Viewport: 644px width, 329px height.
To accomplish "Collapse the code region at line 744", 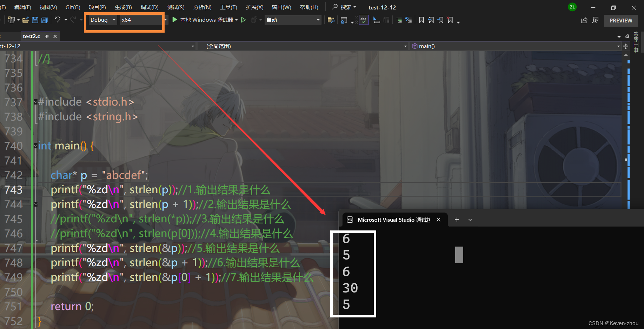I will click(36, 204).
